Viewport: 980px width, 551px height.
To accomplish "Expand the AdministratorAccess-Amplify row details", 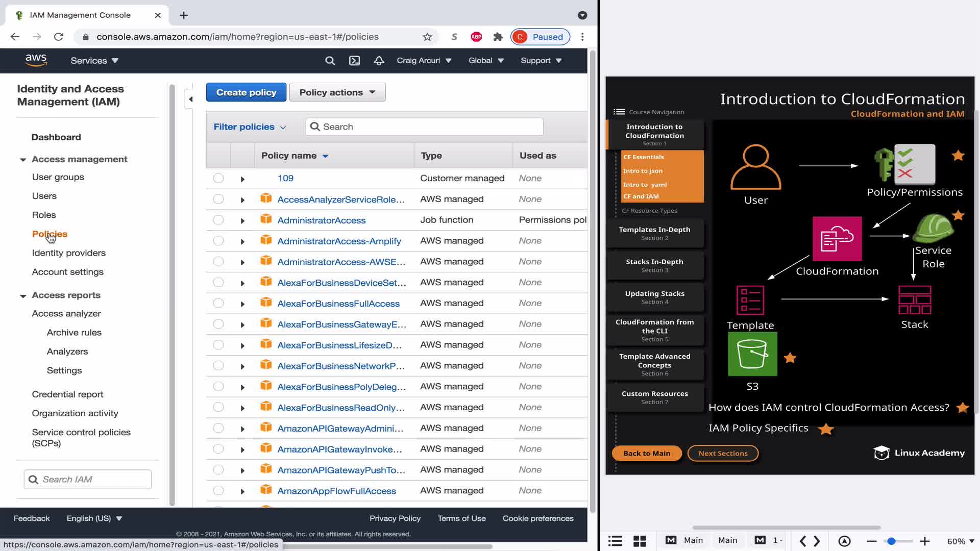I will [x=242, y=241].
